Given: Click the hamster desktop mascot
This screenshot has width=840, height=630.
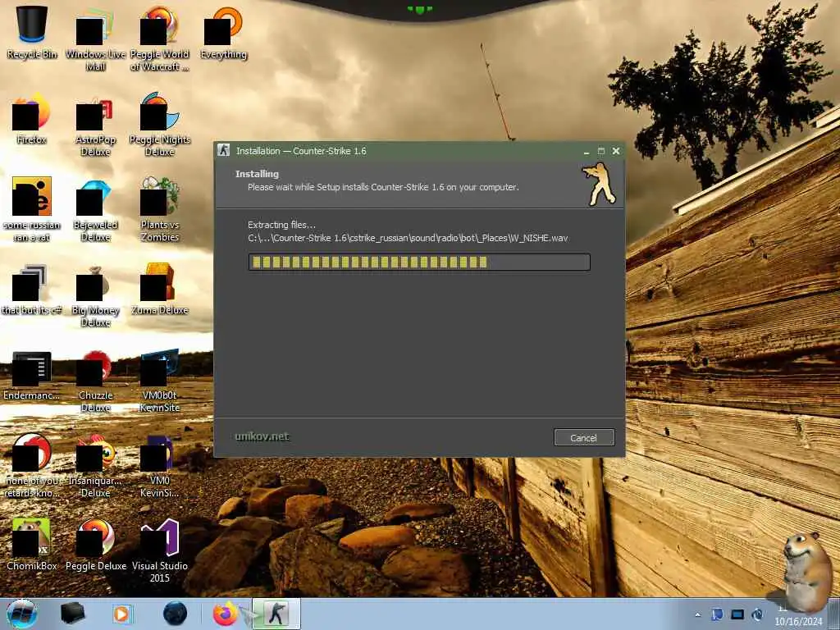Looking at the screenshot, I should [806, 571].
